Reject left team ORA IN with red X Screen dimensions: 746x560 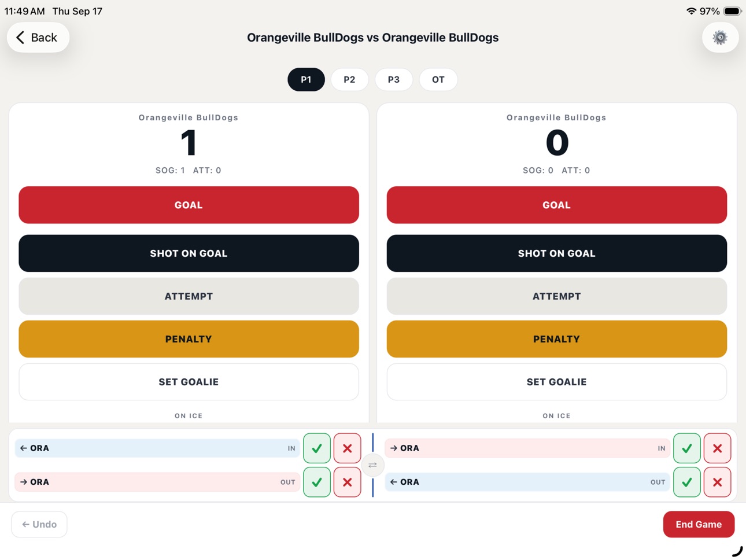[x=348, y=448]
